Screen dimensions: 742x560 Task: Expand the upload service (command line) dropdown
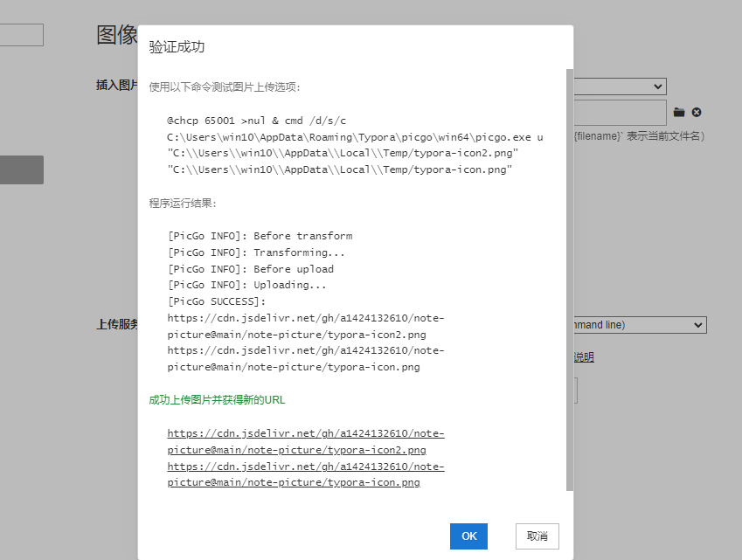[640, 325]
